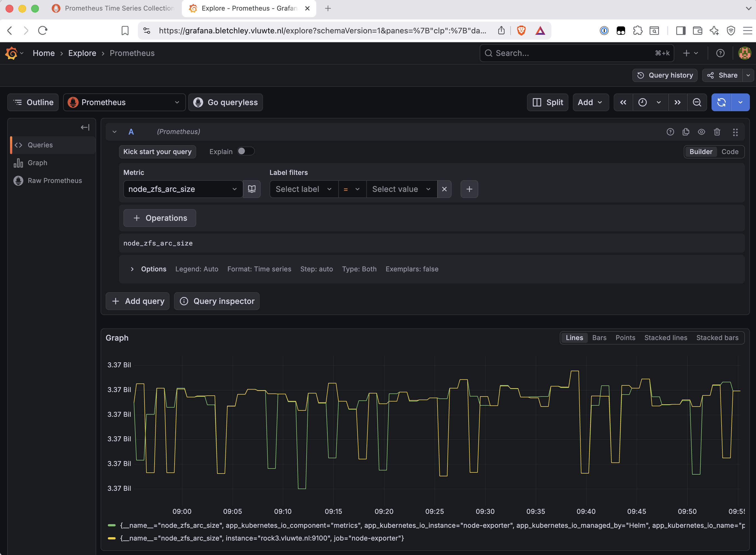
Task: Click Add query button
Action: (x=138, y=301)
